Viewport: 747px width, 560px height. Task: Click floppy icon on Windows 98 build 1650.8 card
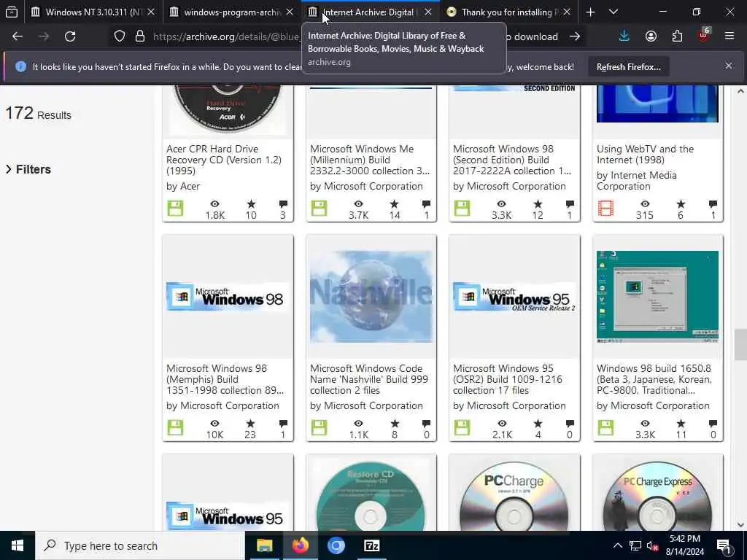point(605,427)
